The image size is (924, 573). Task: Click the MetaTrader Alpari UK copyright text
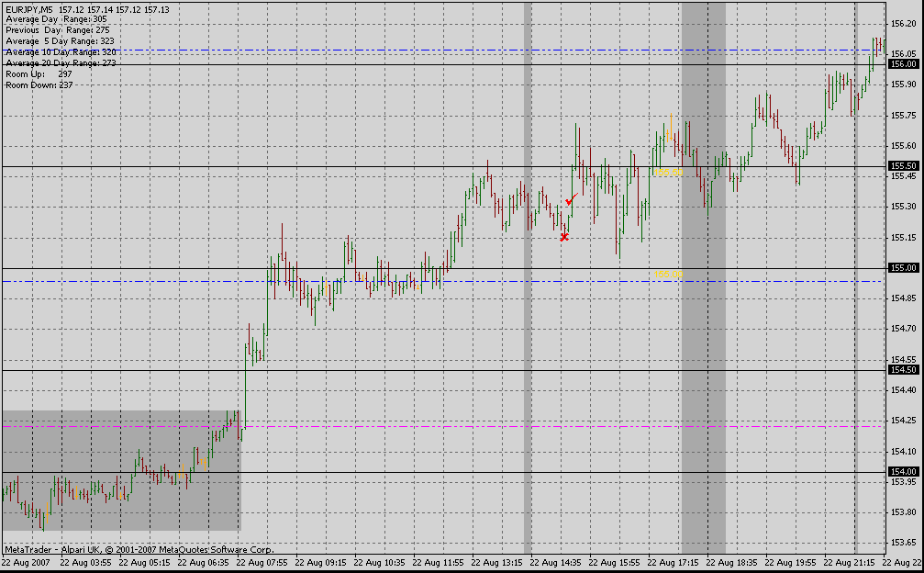pos(138,549)
